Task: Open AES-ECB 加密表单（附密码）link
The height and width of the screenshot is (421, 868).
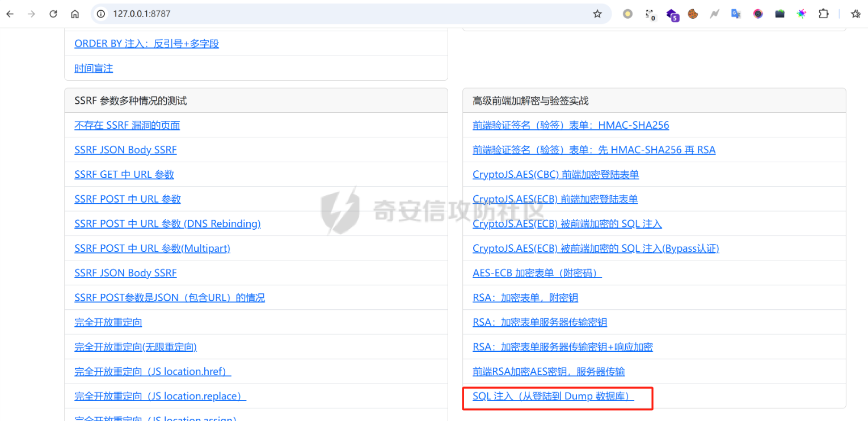Action: [x=537, y=273]
